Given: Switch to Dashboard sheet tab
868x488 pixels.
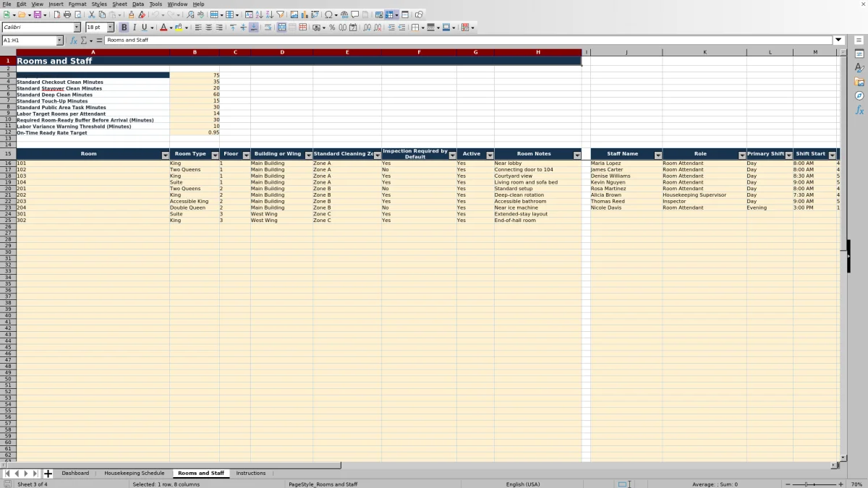Looking at the screenshot, I should pyautogui.click(x=75, y=474).
